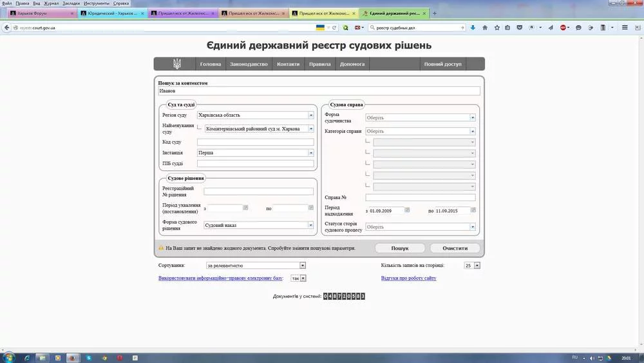Screen dimensions: 644x363
Task: Close the Єдиний державний реєстр tab
Action: coord(424,13)
